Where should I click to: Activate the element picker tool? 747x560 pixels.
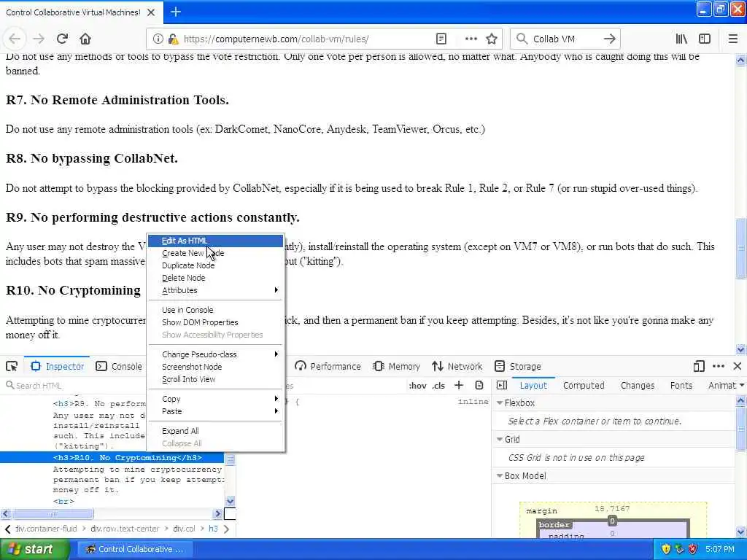(12, 366)
